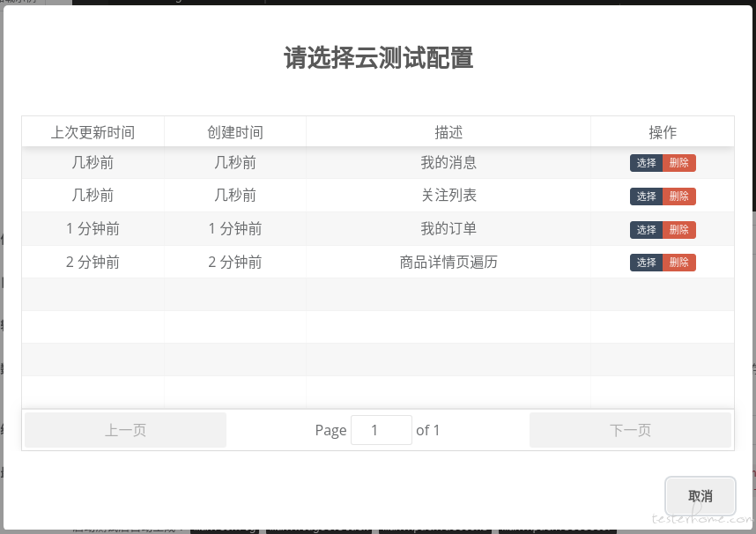Click the 描述 column header
756x534 pixels.
point(448,132)
